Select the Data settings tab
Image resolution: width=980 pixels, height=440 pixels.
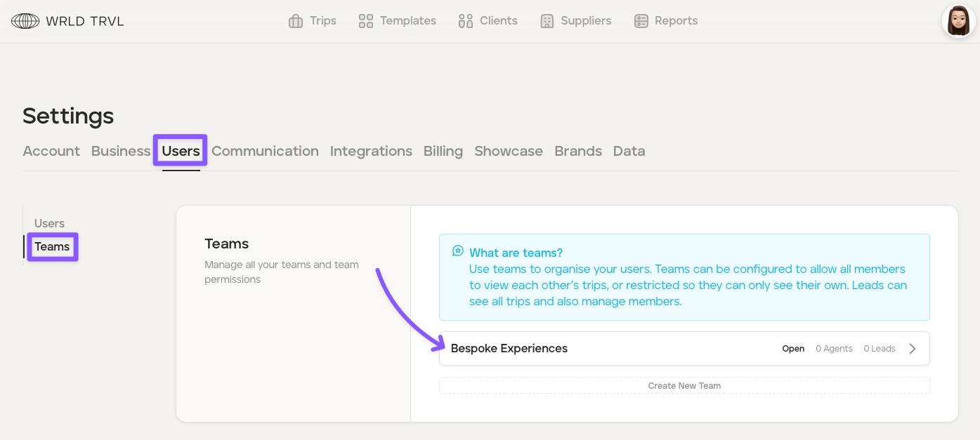(629, 151)
